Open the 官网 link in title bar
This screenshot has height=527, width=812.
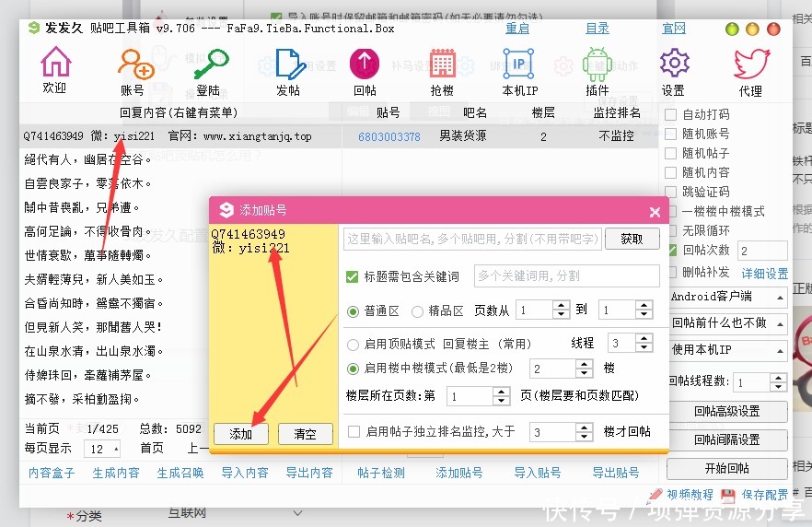(x=674, y=29)
